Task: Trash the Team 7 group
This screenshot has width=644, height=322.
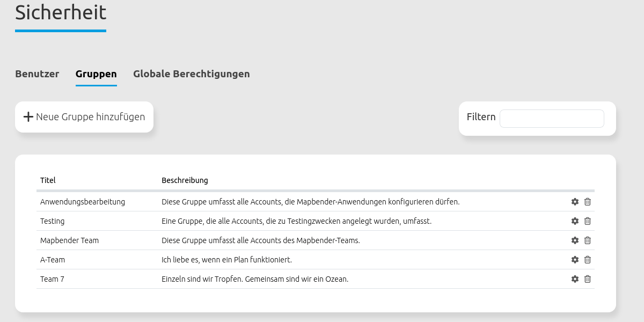Action: coord(588,279)
